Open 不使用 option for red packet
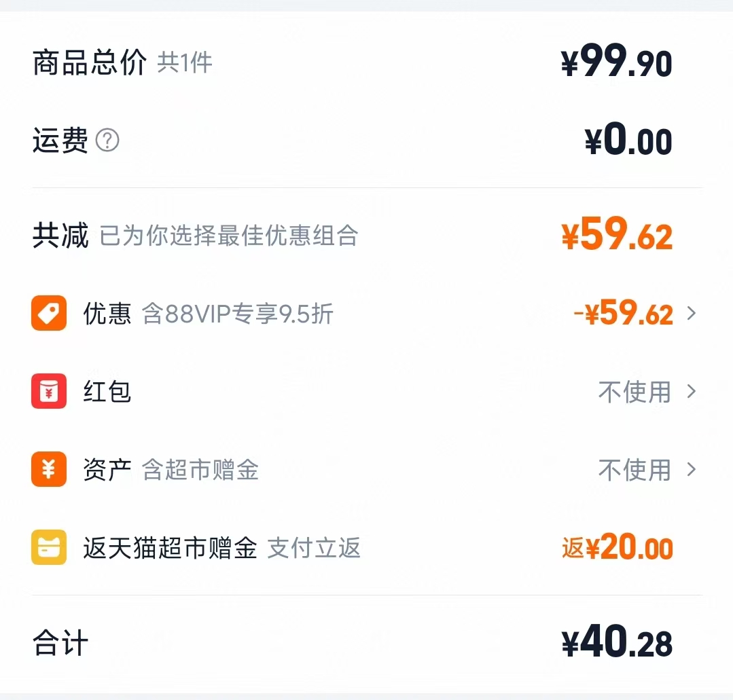The width and height of the screenshot is (733, 700). 634,392
